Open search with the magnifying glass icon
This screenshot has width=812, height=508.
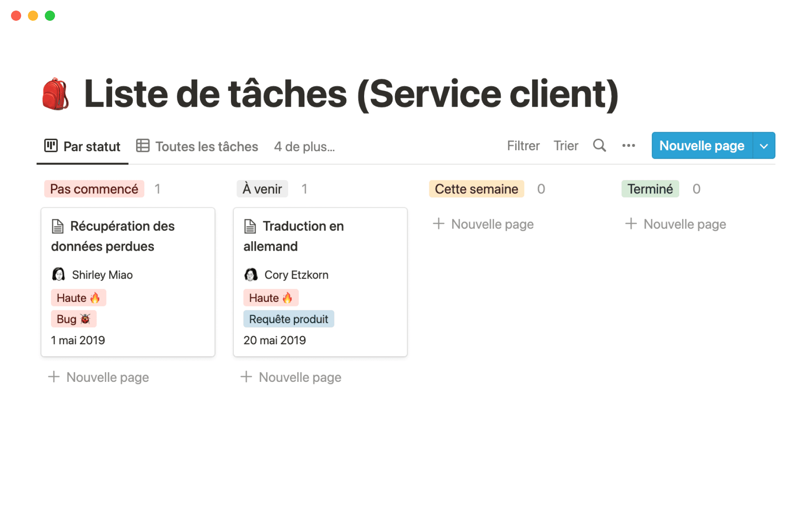click(599, 146)
